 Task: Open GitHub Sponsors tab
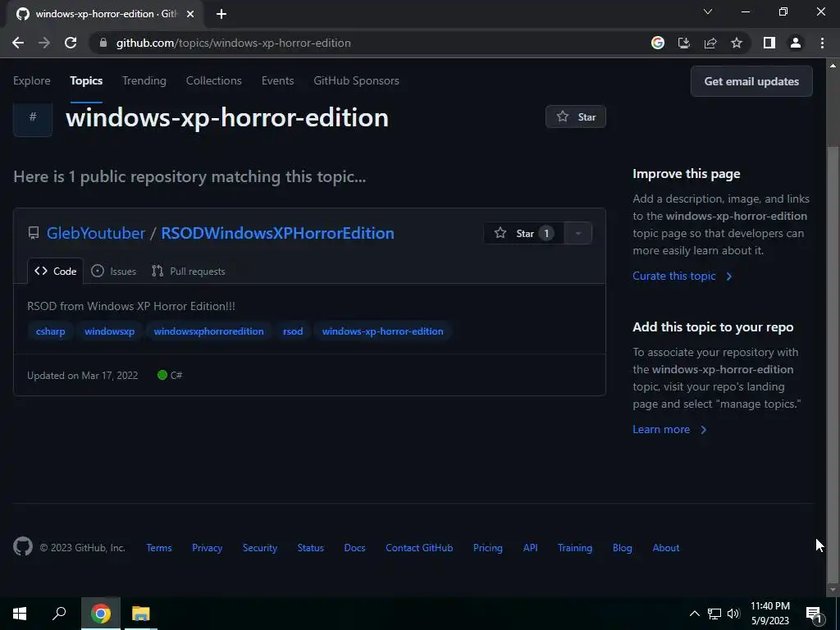[x=356, y=81]
